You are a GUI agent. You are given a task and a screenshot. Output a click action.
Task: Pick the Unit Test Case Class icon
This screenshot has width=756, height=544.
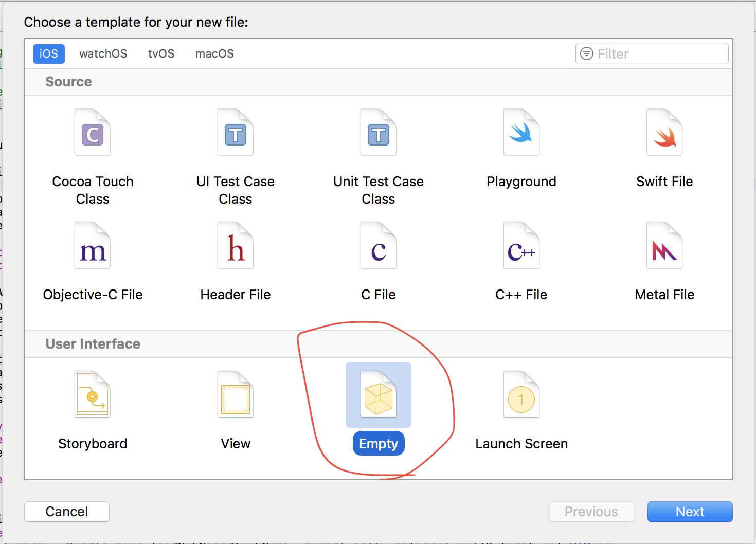(x=379, y=133)
